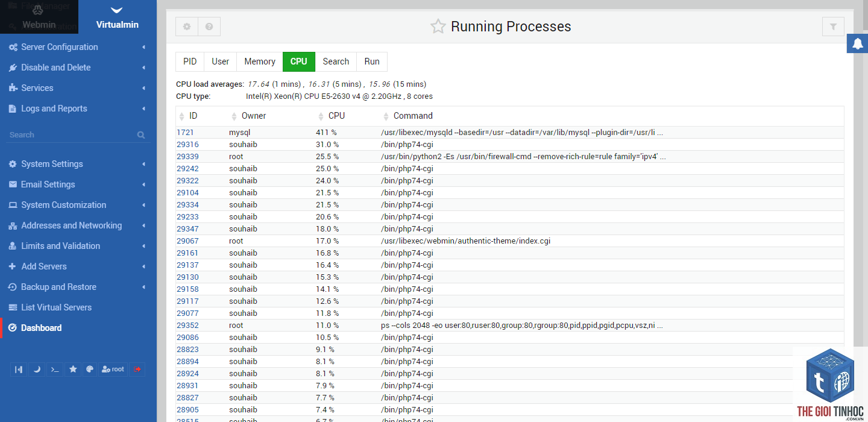The width and height of the screenshot is (868, 422).
Task: Open mysql process 1721
Action: (x=185, y=133)
